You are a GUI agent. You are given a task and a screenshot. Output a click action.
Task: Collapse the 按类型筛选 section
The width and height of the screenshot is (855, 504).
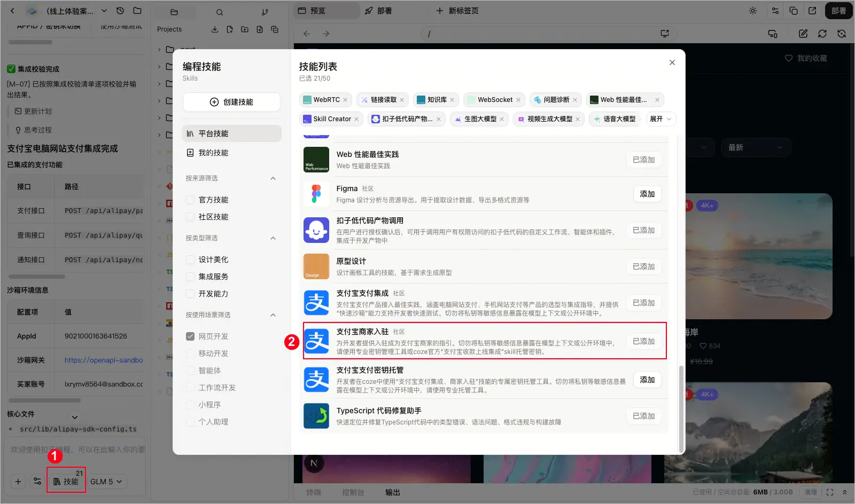click(273, 238)
